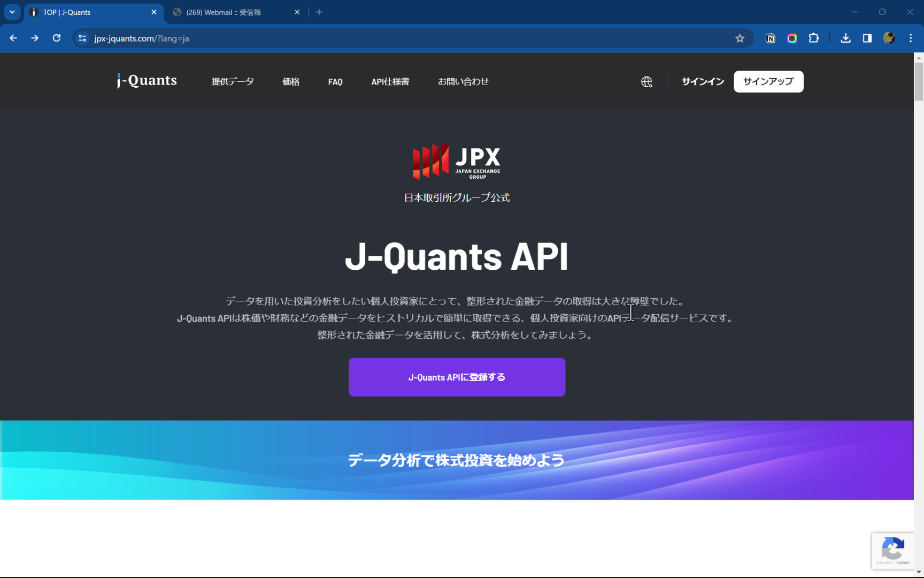This screenshot has width=924, height=578.
Task: Click the browser back arrow
Action: (13, 38)
